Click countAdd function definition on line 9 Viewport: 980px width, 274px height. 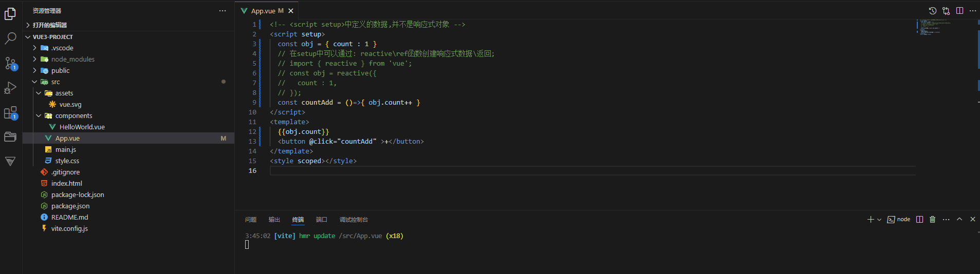click(317, 103)
